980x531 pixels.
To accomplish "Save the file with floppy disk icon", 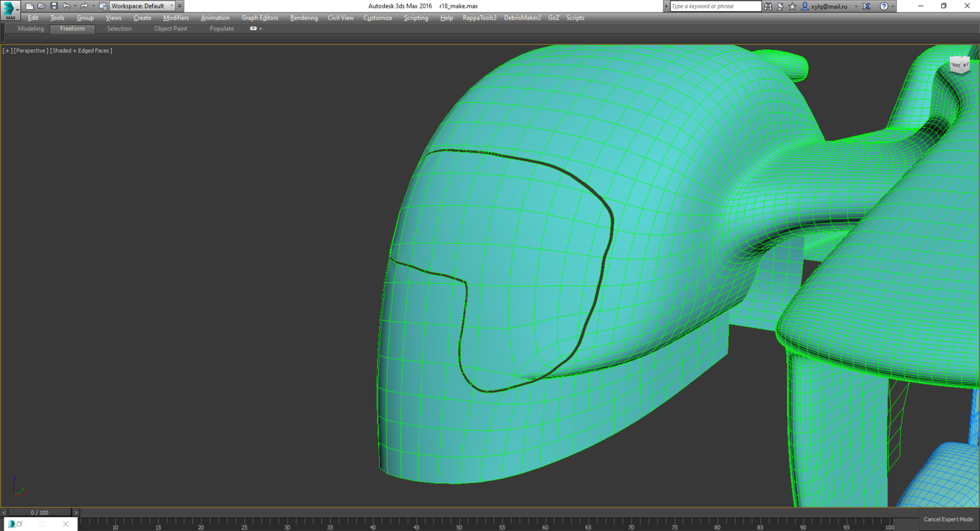I will pyautogui.click(x=54, y=6).
